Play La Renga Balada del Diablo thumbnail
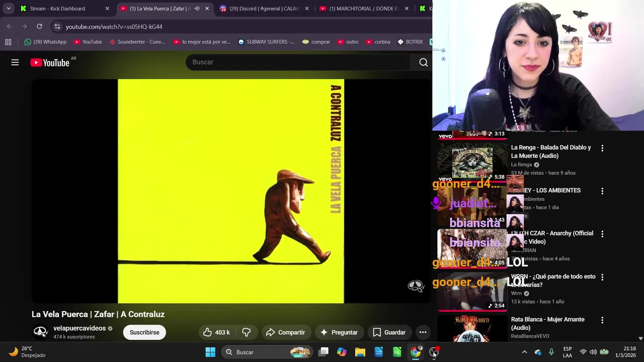Screen dimensions: 644x362 click(472, 162)
